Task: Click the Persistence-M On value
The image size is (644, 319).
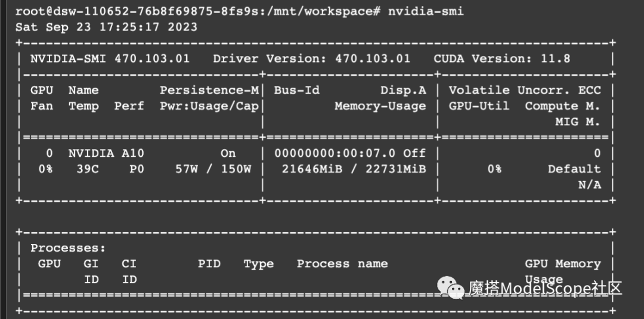Action: [228, 154]
